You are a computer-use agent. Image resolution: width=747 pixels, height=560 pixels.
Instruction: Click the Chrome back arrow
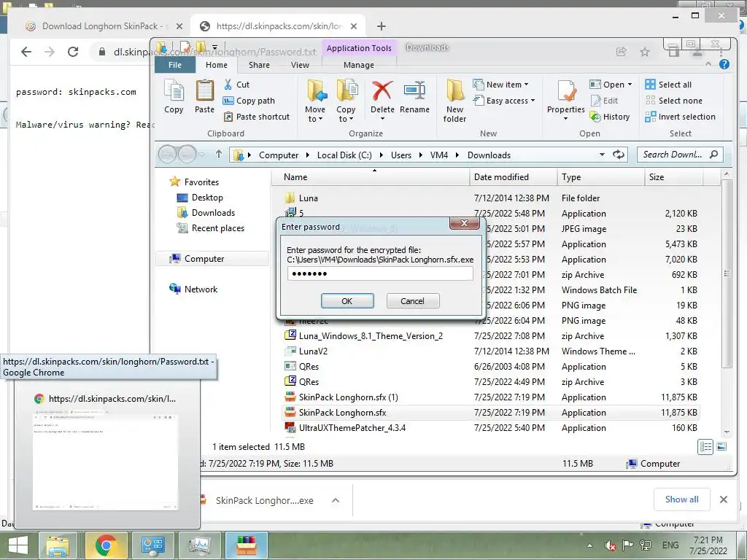click(26, 52)
